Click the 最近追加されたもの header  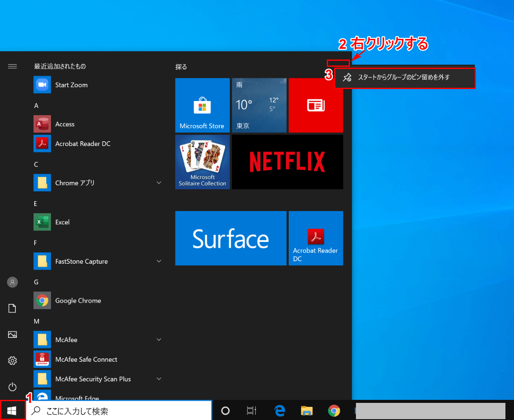60,66
